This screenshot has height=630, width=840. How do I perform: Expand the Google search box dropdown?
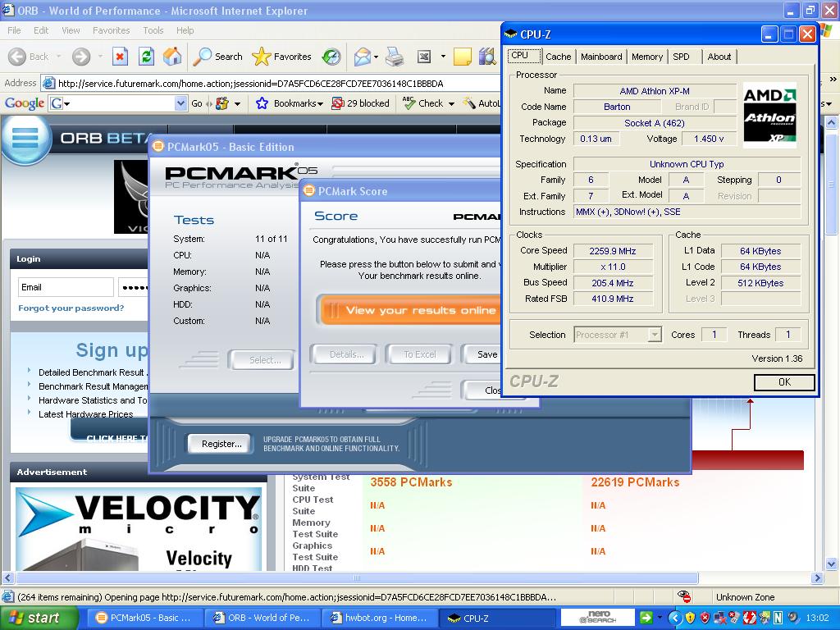point(180,103)
